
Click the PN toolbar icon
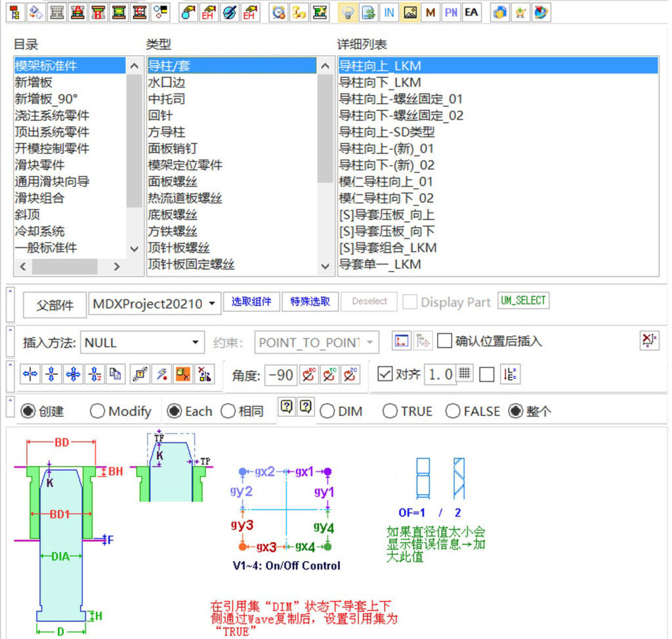[x=451, y=12]
